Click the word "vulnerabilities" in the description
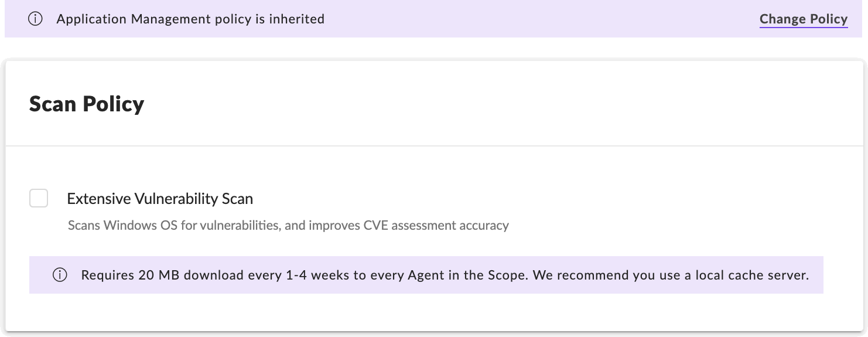This screenshot has width=868, height=337. (239, 225)
